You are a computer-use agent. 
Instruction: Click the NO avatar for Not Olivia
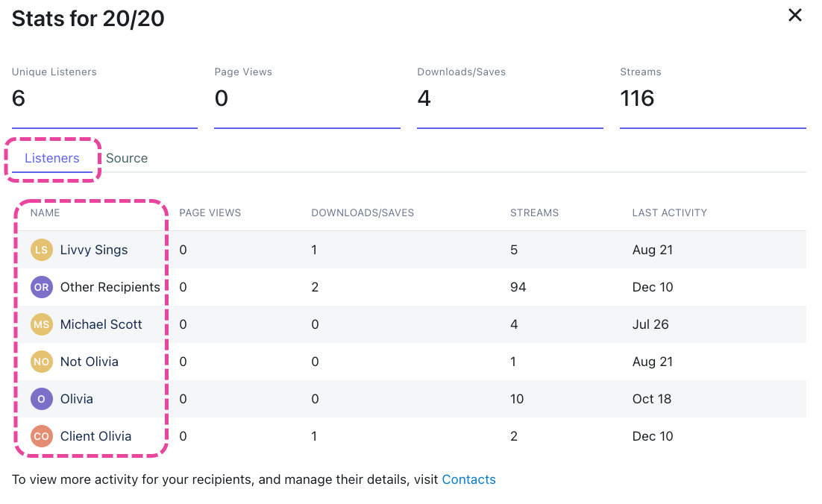coord(42,362)
